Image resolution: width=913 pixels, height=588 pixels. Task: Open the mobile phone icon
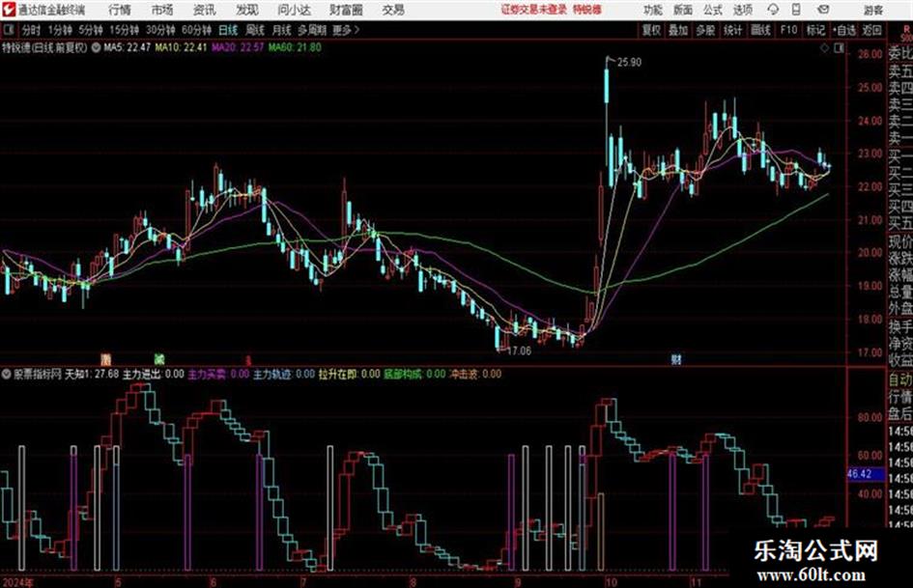(x=796, y=10)
